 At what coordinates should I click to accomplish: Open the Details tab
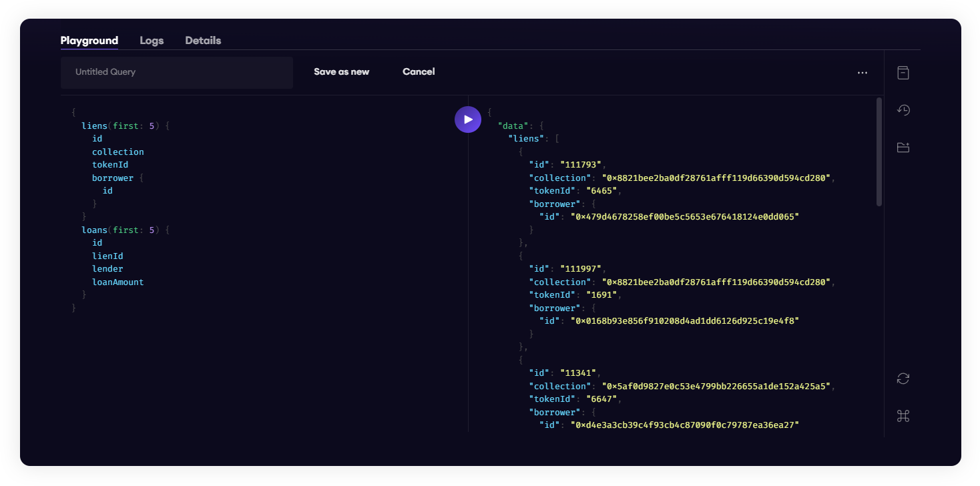[202, 40]
